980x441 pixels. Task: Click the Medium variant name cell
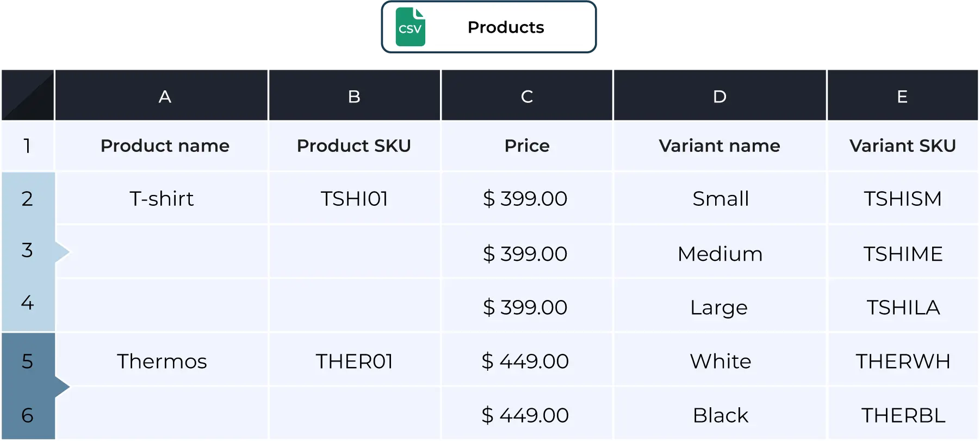pos(720,253)
